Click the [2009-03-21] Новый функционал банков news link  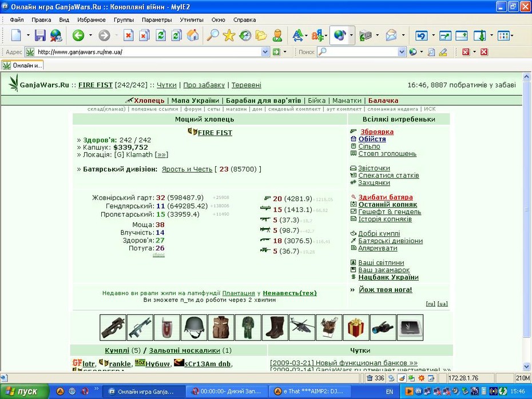pyautogui.click(x=343, y=363)
